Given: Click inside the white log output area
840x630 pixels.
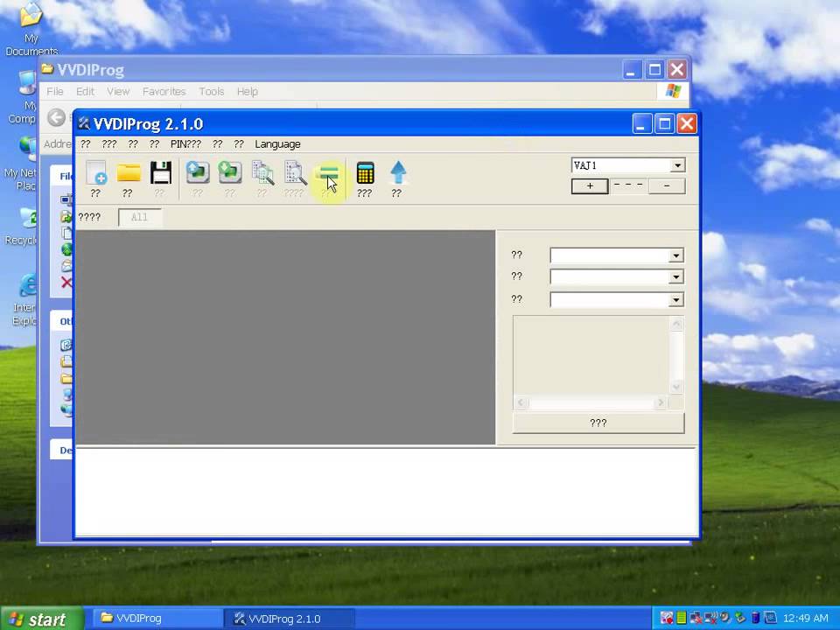Looking at the screenshot, I should click(386, 492).
